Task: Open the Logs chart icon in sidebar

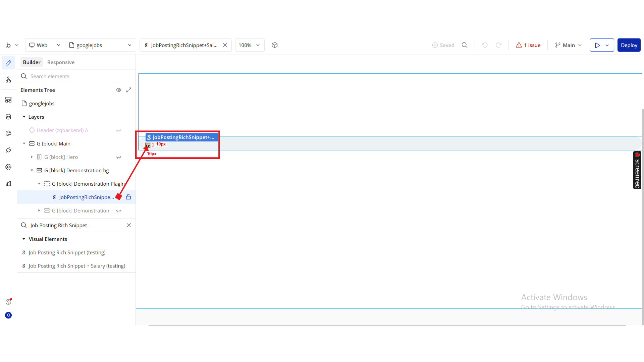Action: pos(8,184)
